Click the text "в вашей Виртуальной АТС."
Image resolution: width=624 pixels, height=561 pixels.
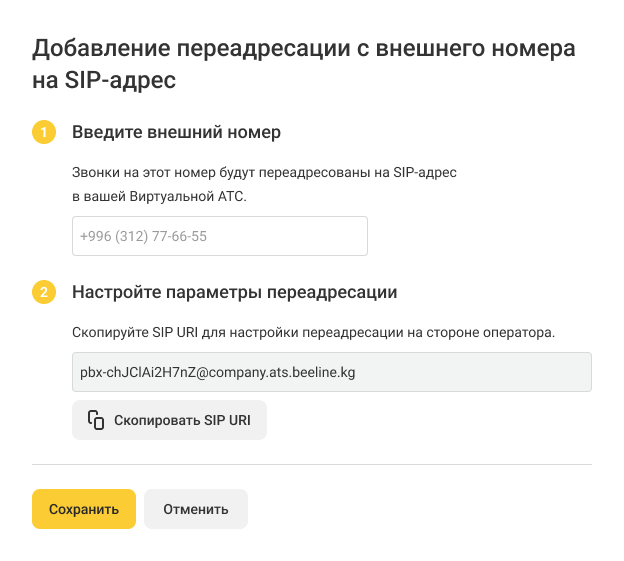(x=158, y=196)
